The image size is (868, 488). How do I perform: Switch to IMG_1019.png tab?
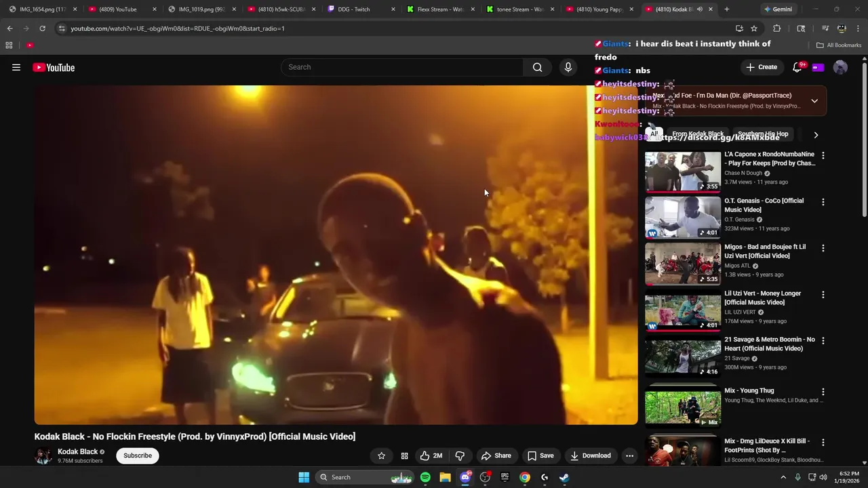(202, 9)
